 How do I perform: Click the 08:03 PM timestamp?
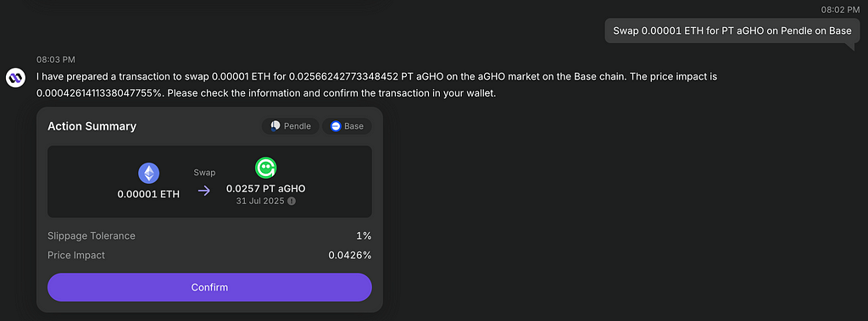pos(56,59)
